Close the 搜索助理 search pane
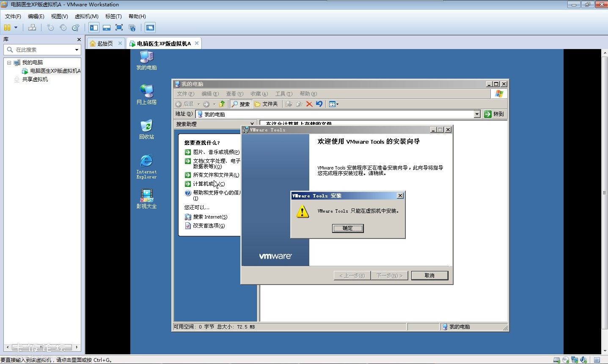The image size is (608, 364). tap(252, 124)
